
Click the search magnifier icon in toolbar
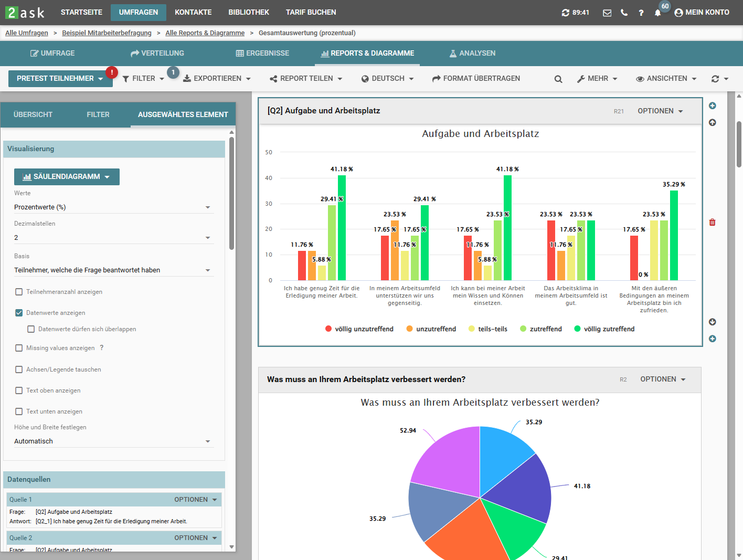pos(558,79)
